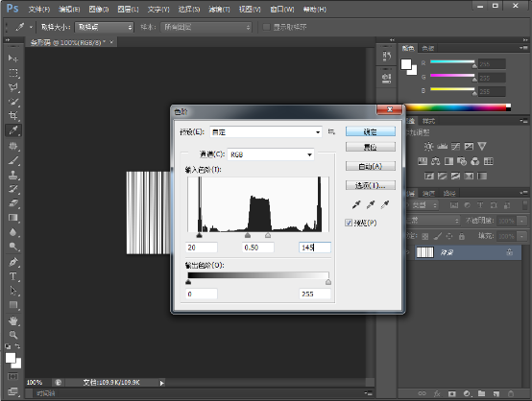Pick the white point eyedropper in Levels

click(385, 204)
